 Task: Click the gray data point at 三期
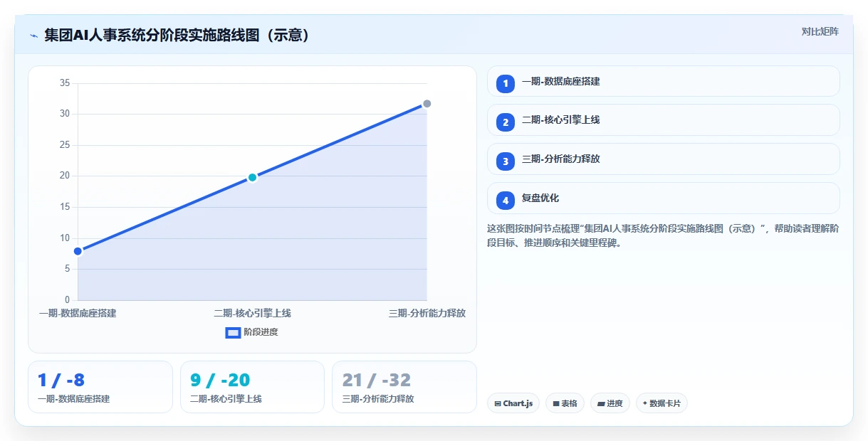(x=427, y=104)
